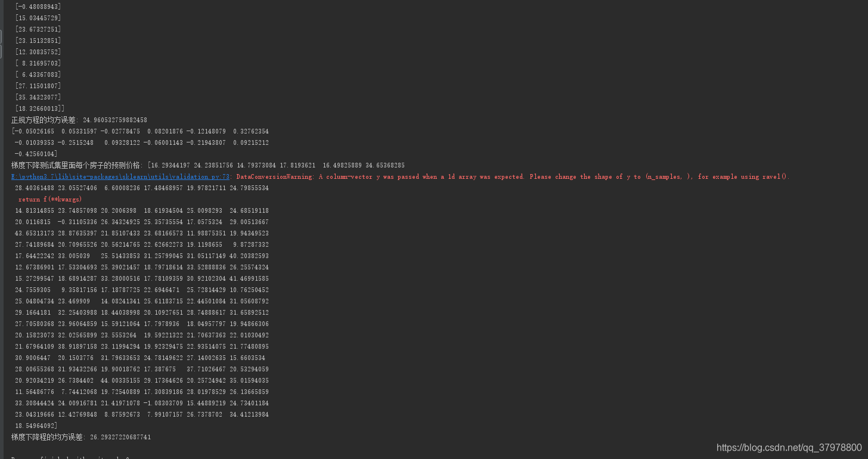868x459 pixels.
Task: Select the value [ 6.43367083] in output
Action: point(38,75)
